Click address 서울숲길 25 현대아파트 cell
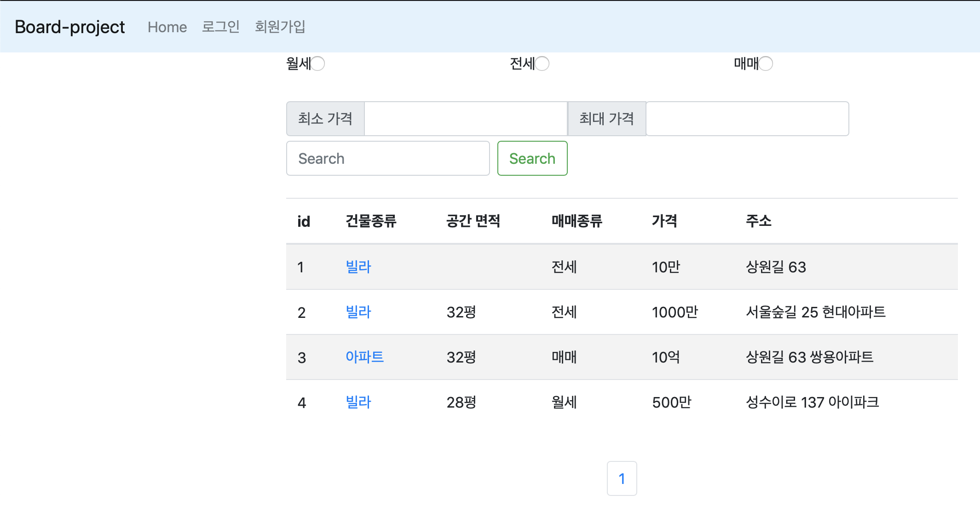 pyautogui.click(x=815, y=312)
